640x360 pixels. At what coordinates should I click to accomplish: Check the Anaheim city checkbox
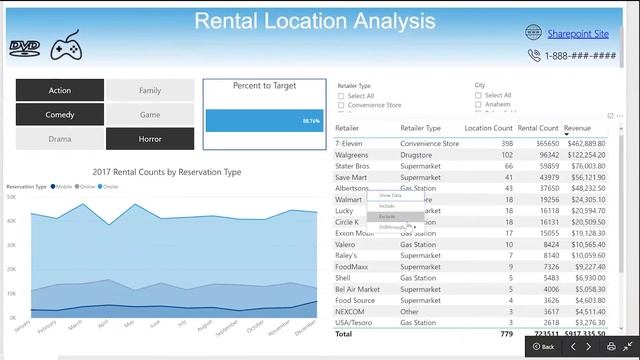[x=478, y=104]
